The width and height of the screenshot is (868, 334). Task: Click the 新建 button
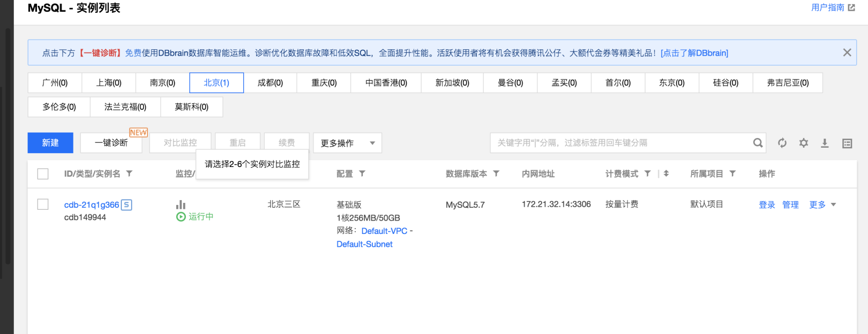(50, 143)
